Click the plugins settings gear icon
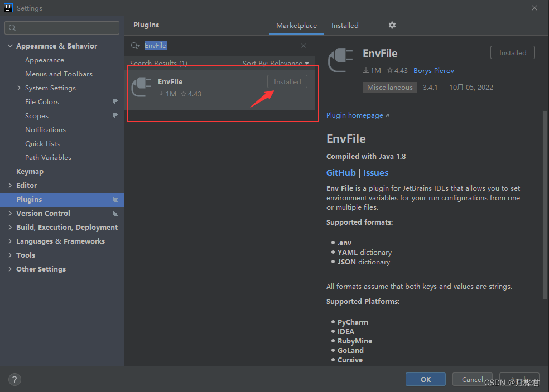The height and width of the screenshot is (392, 549). pos(392,25)
